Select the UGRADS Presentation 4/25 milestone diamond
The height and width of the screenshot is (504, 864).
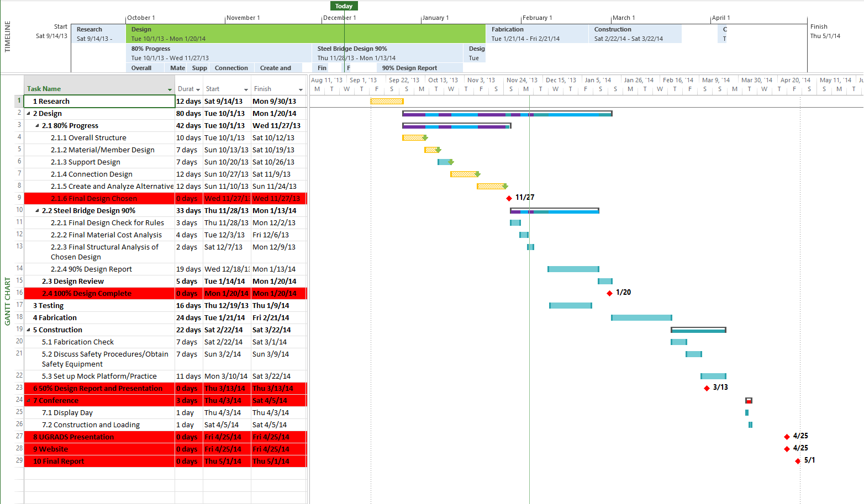tap(787, 437)
